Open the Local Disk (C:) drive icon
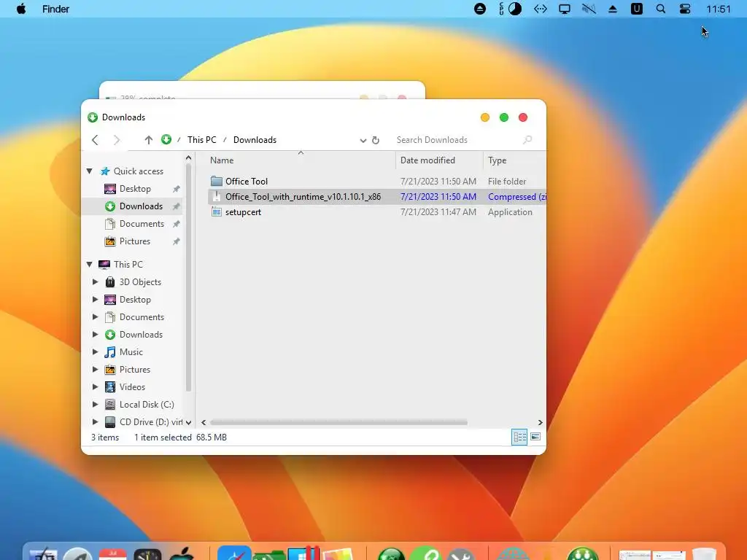747x560 pixels. pyautogui.click(x=110, y=404)
